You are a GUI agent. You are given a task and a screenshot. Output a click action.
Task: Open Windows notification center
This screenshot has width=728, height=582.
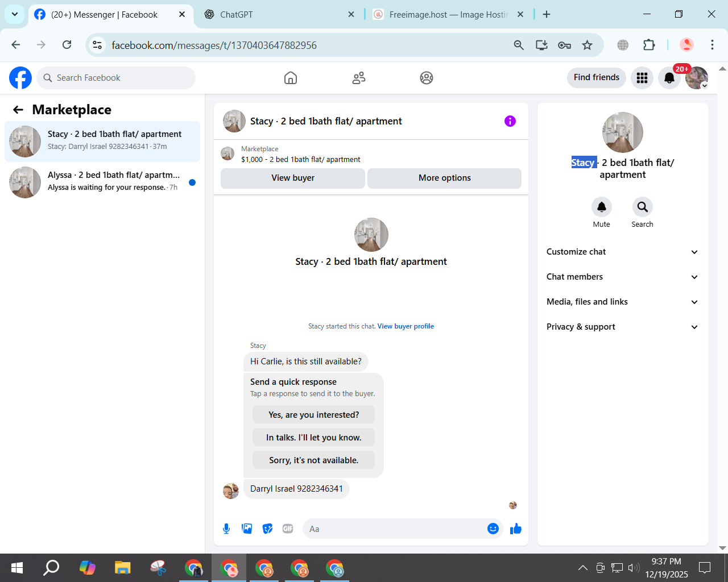705,568
